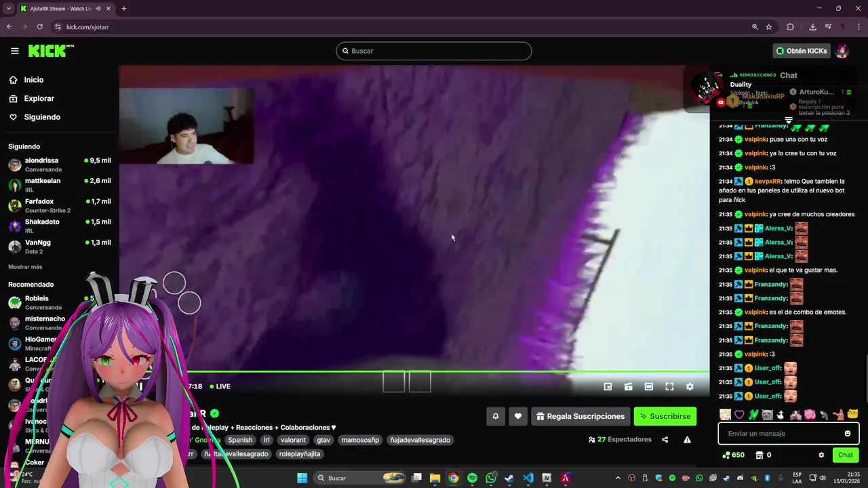Open the chat shop icon
868x488 pixels.
(759, 455)
